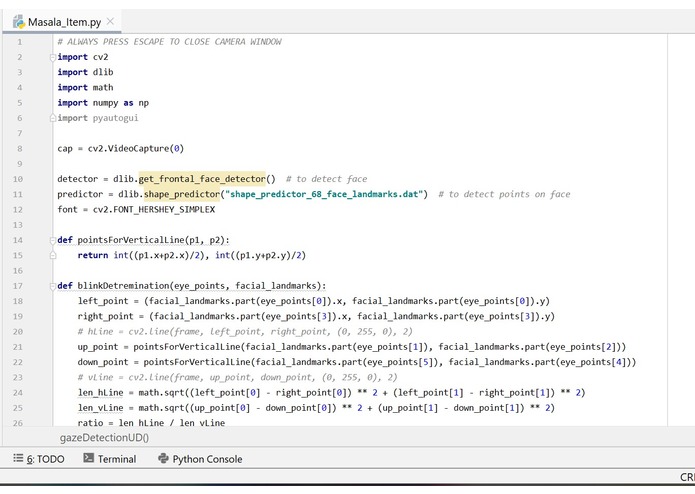This screenshot has width=695, height=494.
Task: Close the Masala_Item.py tab
Action: click(x=110, y=21)
